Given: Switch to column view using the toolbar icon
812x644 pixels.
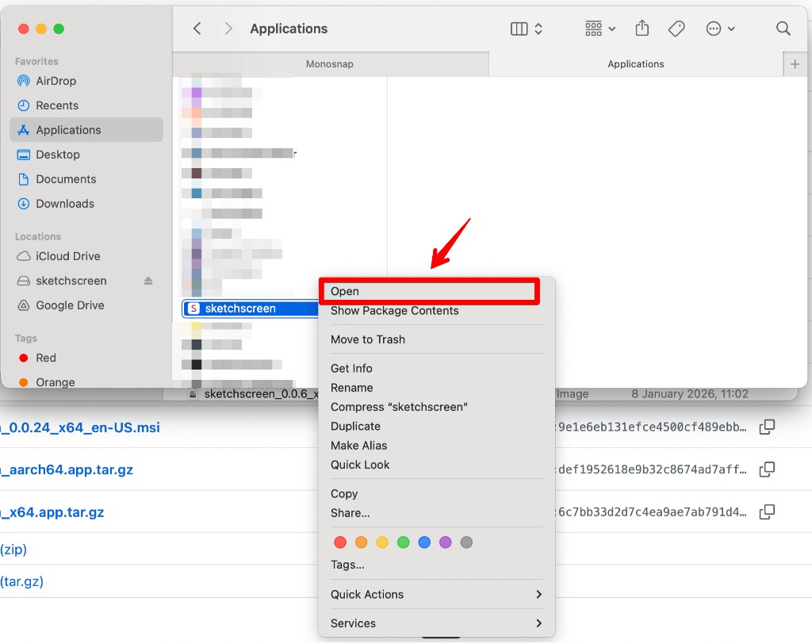Looking at the screenshot, I should point(519,29).
